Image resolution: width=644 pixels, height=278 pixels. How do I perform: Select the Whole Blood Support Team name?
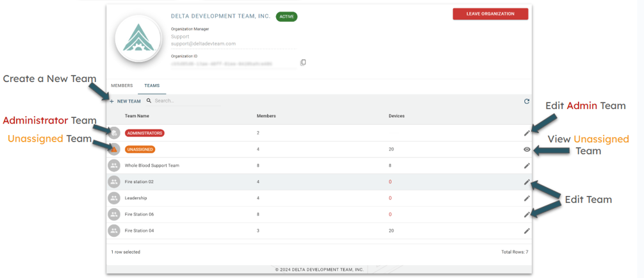tap(152, 165)
